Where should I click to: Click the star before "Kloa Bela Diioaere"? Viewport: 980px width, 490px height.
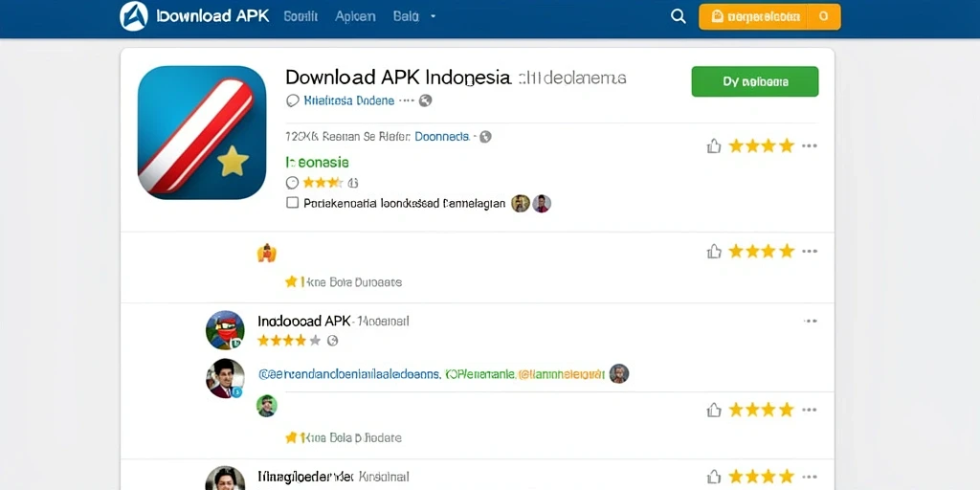tap(291, 437)
